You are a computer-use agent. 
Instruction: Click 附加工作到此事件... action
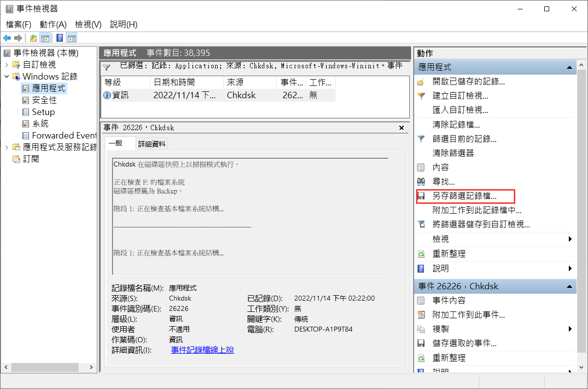click(468, 314)
